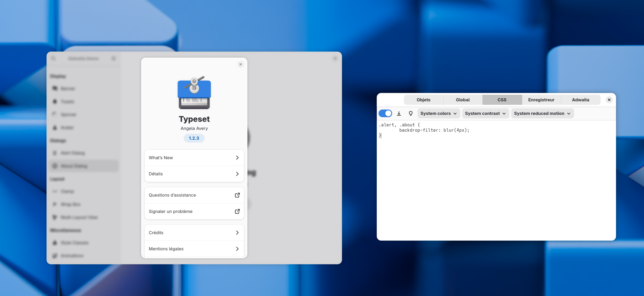644x296 pixels.
Task: Click the lightbulb icon in CSS toolbar
Action: pyautogui.click(x=410, y=113)
